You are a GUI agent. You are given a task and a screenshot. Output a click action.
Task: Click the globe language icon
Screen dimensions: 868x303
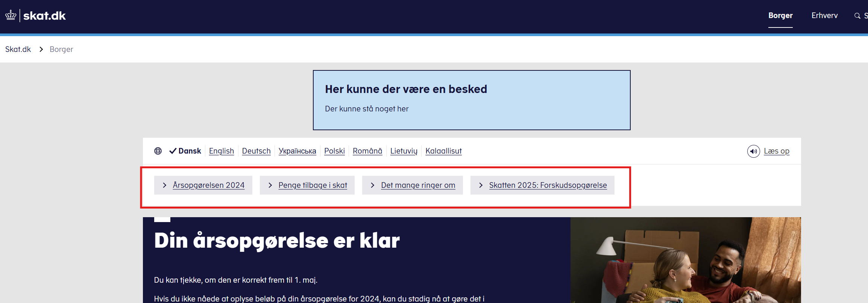pyautogui.click(x=158, y=151)
